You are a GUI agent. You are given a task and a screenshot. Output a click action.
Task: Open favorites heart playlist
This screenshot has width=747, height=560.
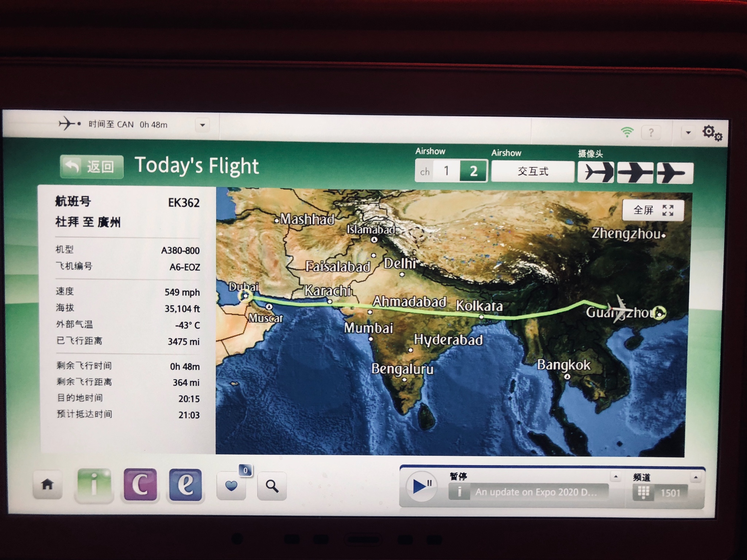[231, 486]
